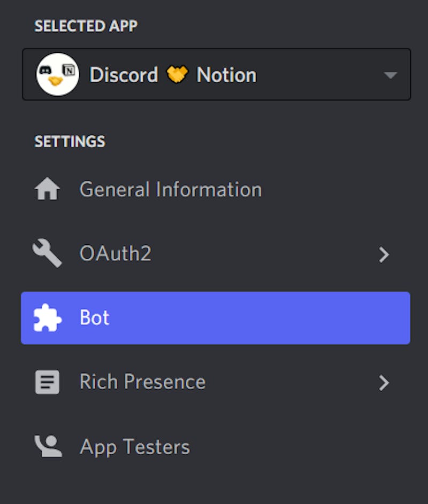Open General Information settings
The width and height of the screenshot is (428, 504).
click(x=170, y=190)
